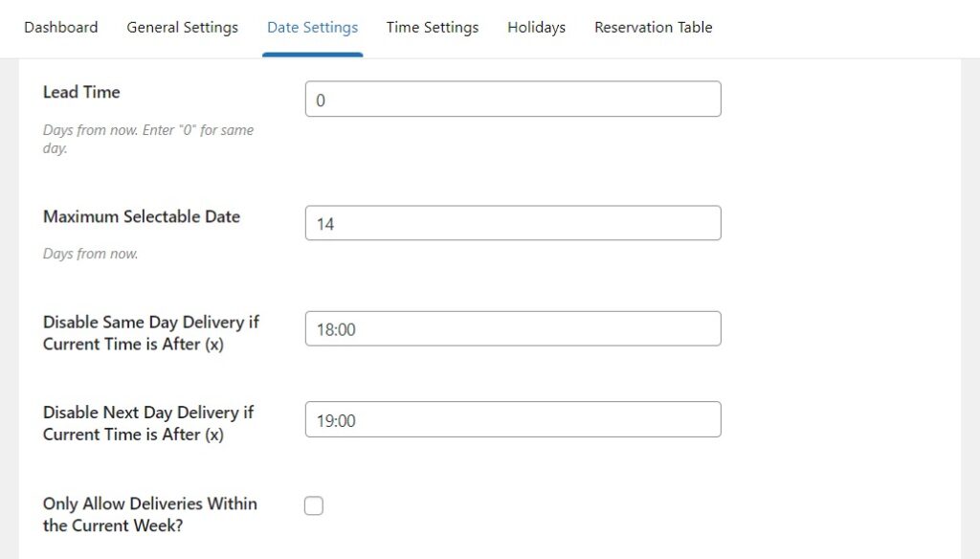Open the Holidays tab

point(536,28)
